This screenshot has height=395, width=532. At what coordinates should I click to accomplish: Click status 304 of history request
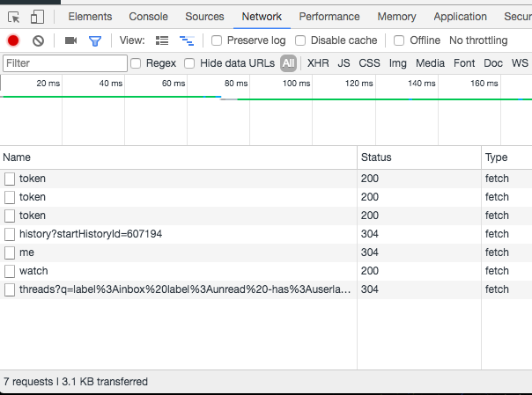click(x=369, y=234)
